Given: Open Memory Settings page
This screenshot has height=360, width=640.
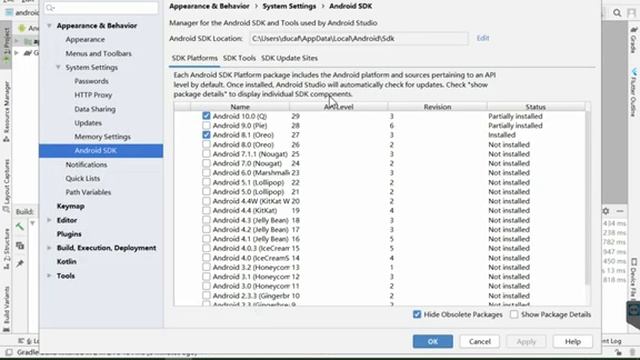Looking at the screenshot, I should tap(102, 137).
